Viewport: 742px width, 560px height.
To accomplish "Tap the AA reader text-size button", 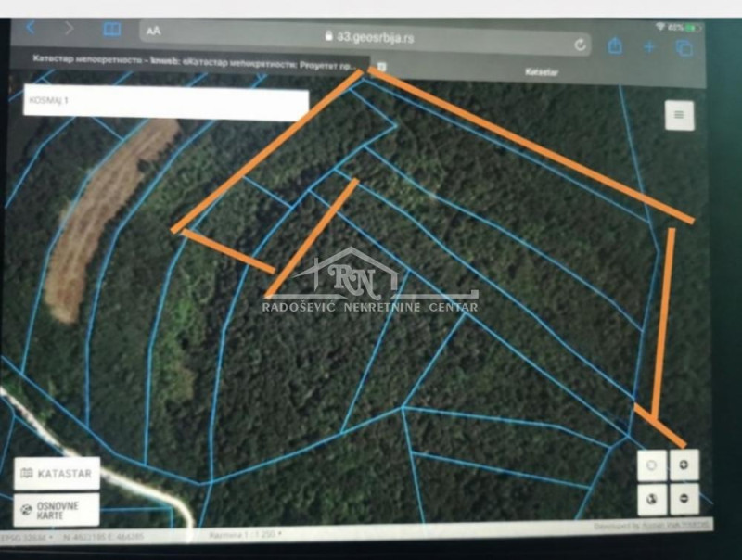I will [153, 31].
